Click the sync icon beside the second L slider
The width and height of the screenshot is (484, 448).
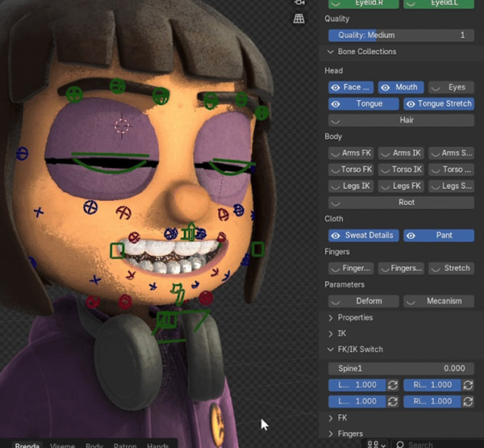click(393, 401)
